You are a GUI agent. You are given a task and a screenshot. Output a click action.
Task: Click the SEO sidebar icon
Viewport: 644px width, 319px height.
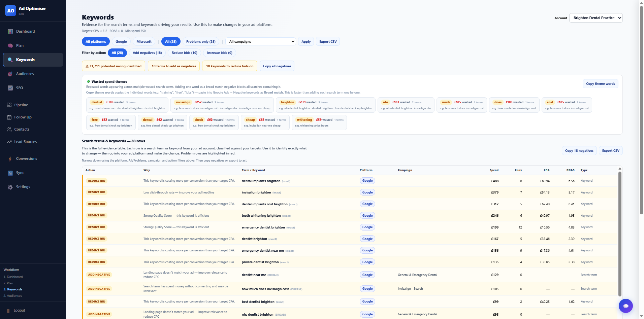10,88
